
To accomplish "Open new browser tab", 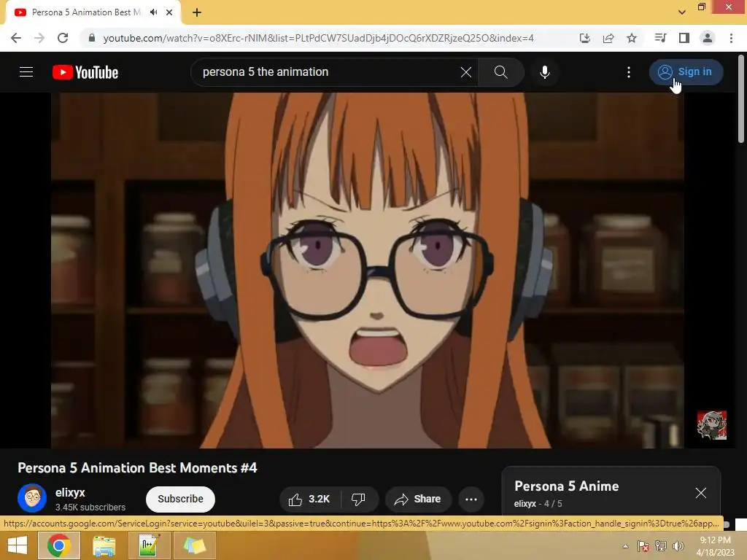I will [197, 12].
